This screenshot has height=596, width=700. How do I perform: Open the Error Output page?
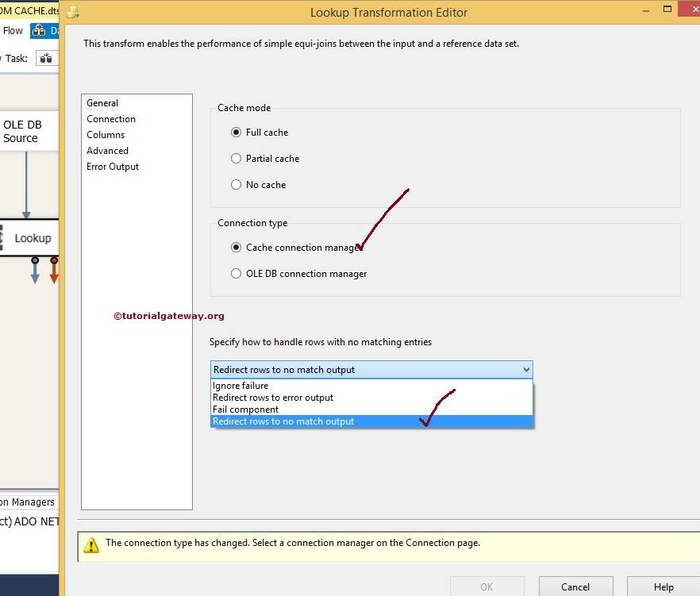pos(110,166)
